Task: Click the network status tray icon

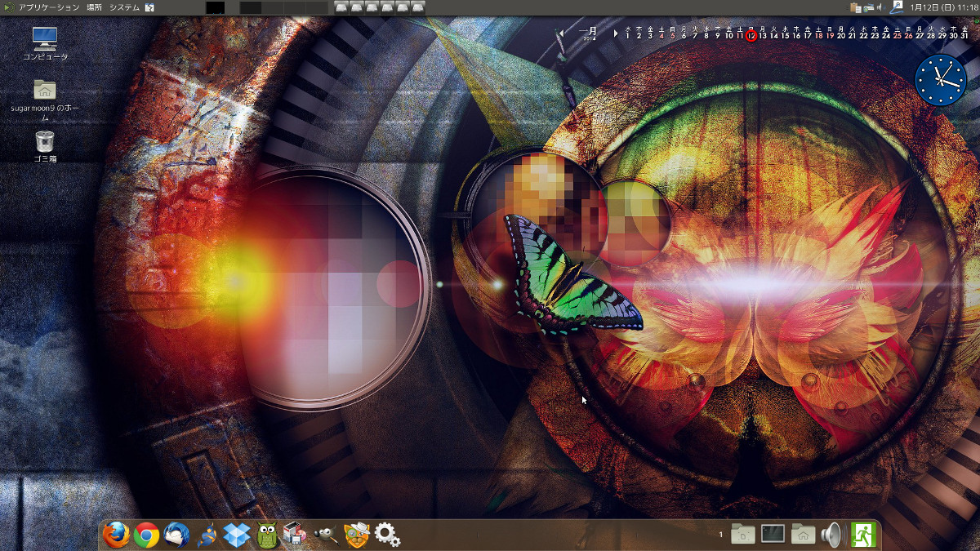Action: 869,7
